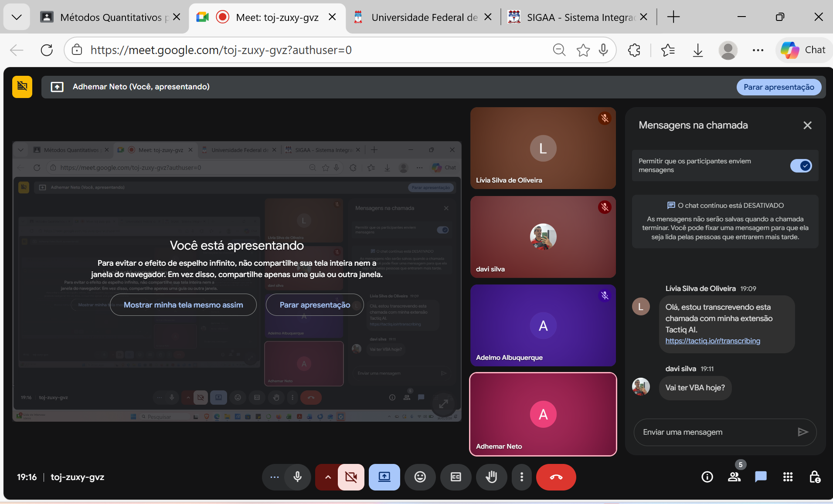Open camera settings chevron beside camera button
Viewport: 833px width, 504px height.
click(x=328, y=477)
